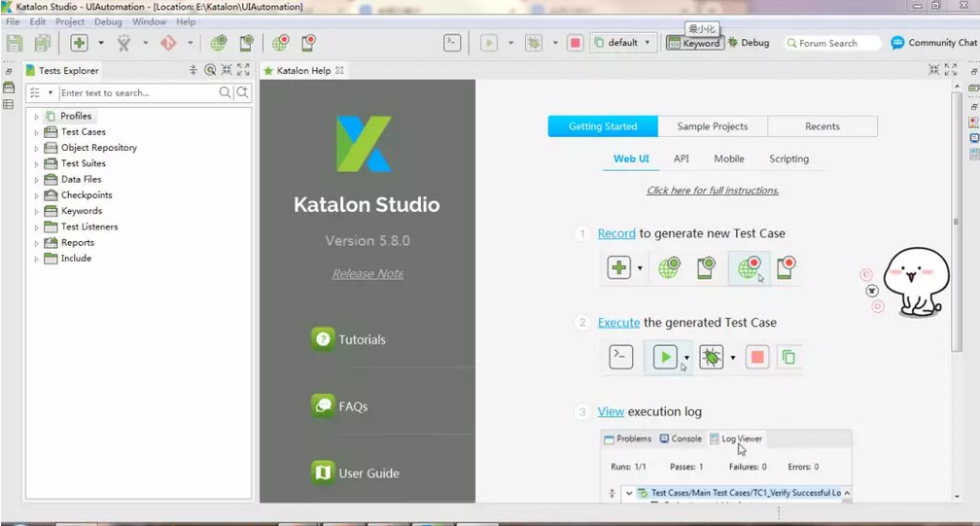This screenshot has height=526, width=980.
Task: Expand the Profiles tree node
Action: [x=36, y=117]
